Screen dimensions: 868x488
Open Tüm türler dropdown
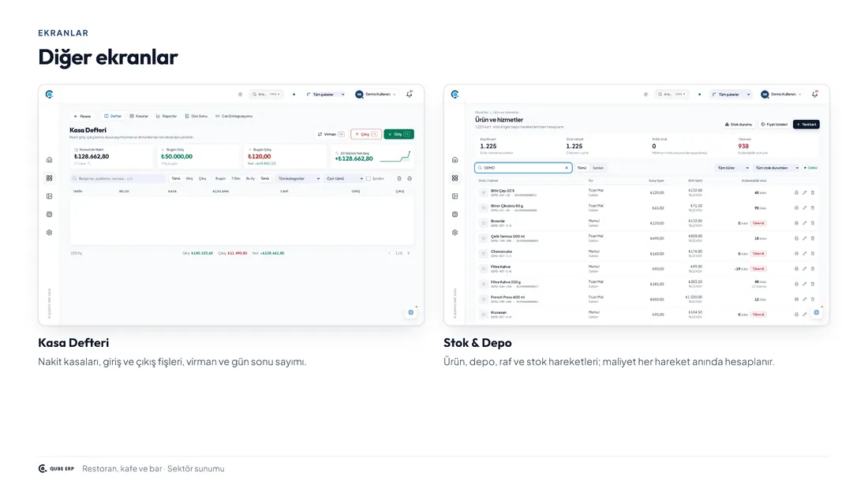(733, 168)
